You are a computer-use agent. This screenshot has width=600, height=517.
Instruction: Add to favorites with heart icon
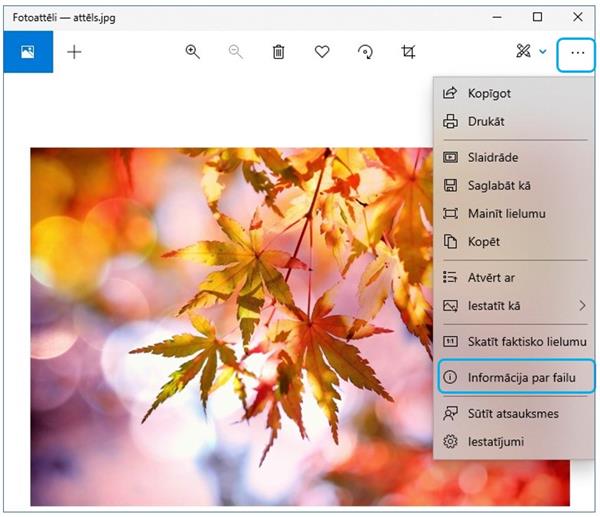(322, 52)
